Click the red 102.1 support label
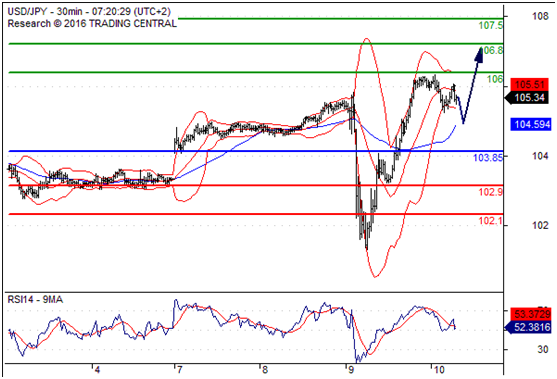The width and height of the screenshot is (557, 379). click(x=491, y=221)
